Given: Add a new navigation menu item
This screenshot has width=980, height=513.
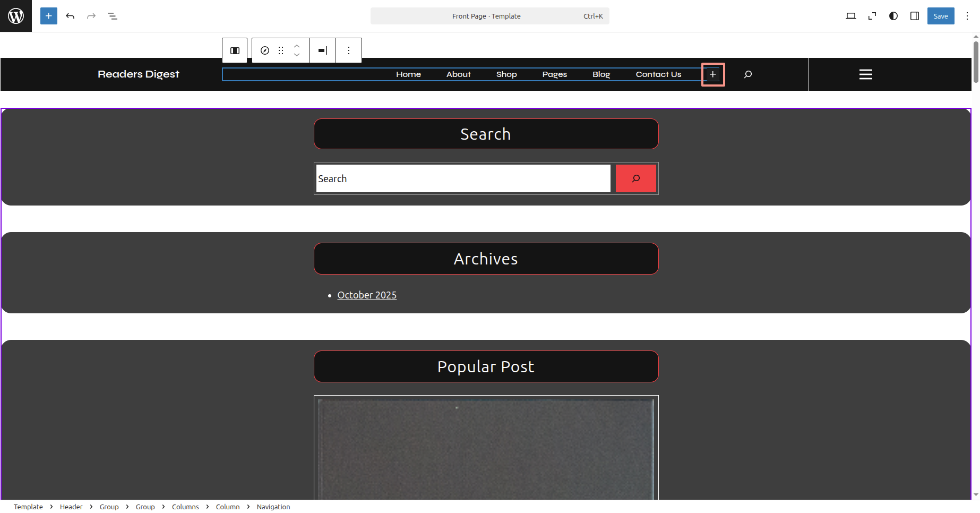Looking at the screenshot, I should pos(713,74).
